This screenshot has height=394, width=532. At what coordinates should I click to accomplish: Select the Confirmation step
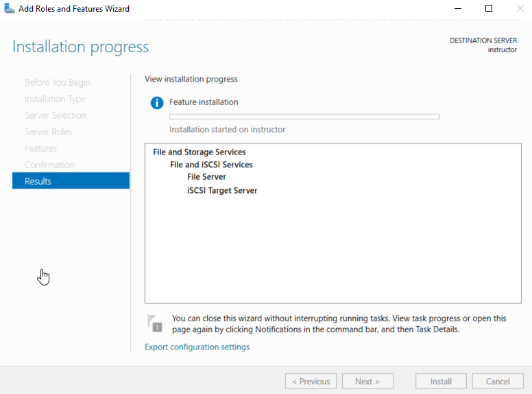point(49,165)
